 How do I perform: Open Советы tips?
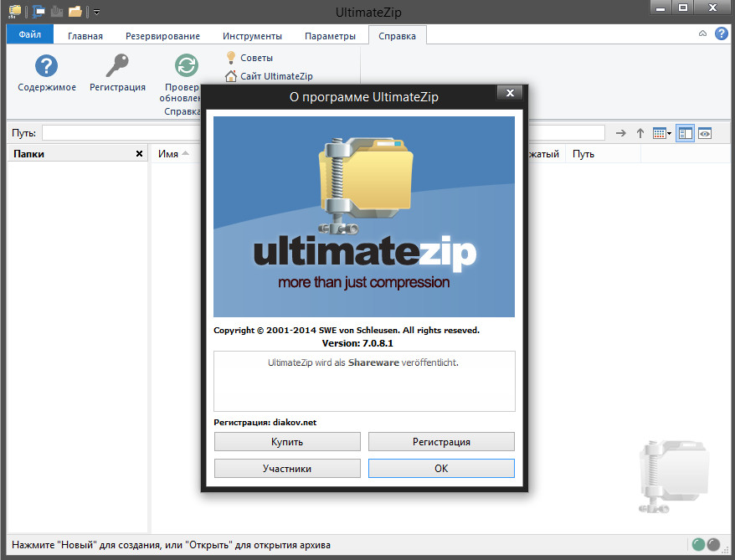point(249,58)
